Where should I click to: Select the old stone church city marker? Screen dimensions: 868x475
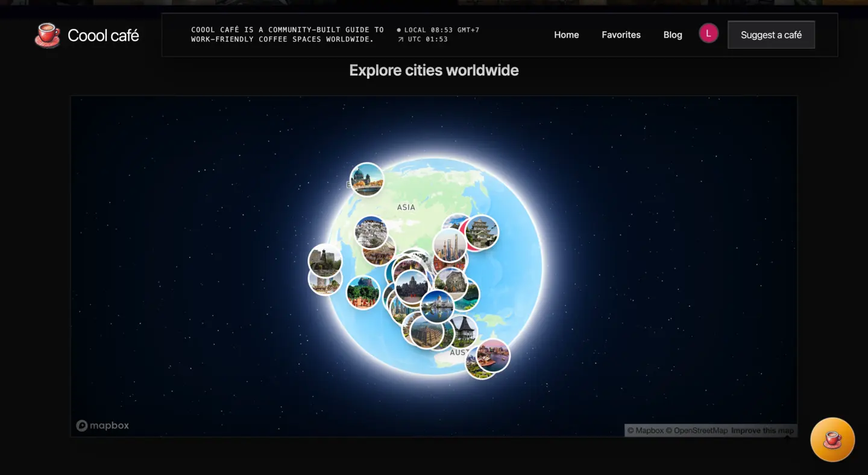pyautogui.click(x=451, y=283)
